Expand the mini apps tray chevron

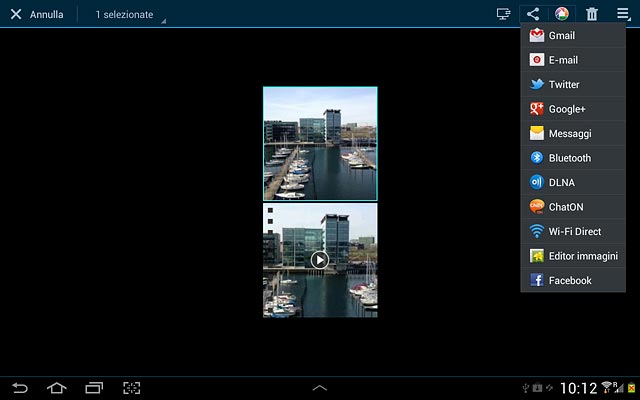click(x=320, y=388)
